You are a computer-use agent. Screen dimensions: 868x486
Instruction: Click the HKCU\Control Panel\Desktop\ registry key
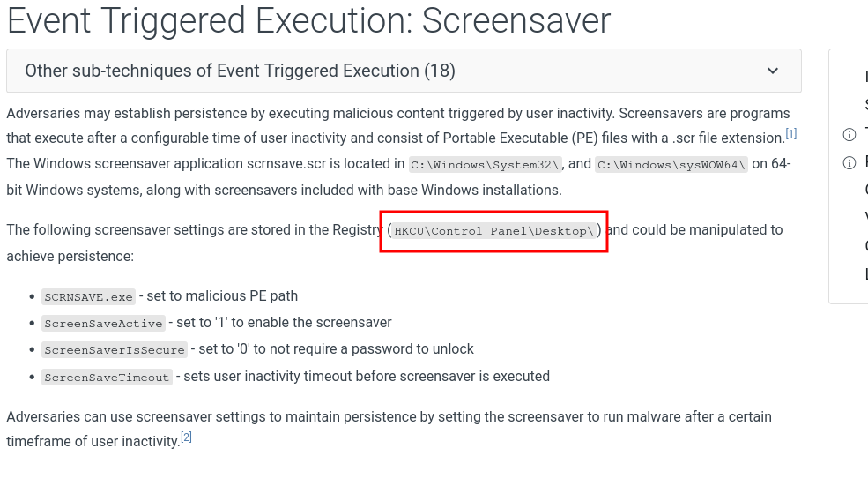pyautogui.click(x=493, y=231)
